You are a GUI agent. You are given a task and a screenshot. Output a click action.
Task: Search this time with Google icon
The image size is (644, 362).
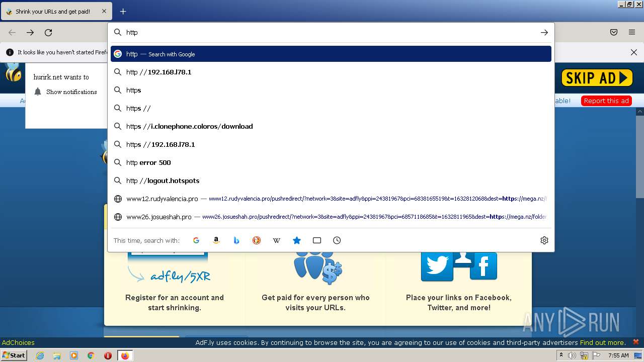(196, 240)
